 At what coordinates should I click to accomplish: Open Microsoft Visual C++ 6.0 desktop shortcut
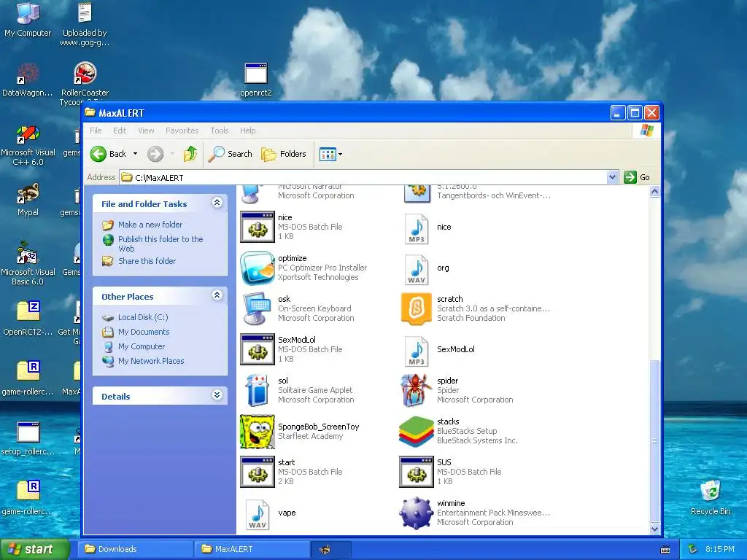click(x=28, y=145)
